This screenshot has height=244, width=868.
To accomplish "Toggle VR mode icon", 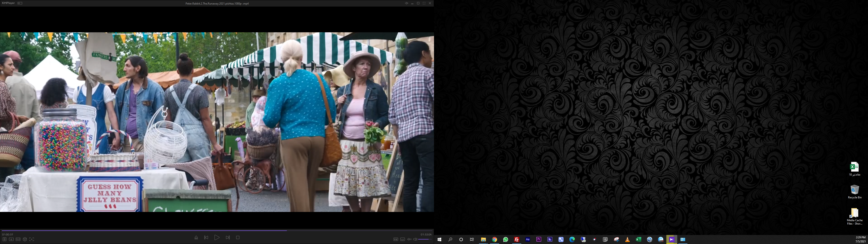I will pos(18,239).
